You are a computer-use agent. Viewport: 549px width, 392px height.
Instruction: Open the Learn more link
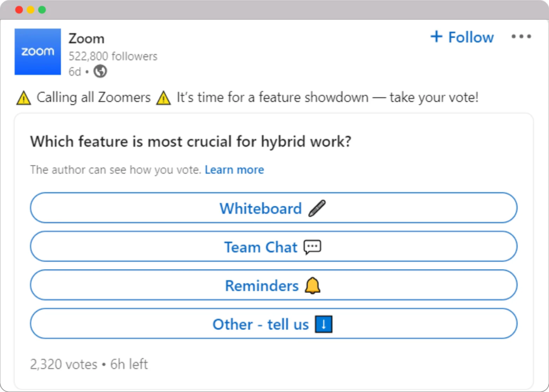click(234, 170)
